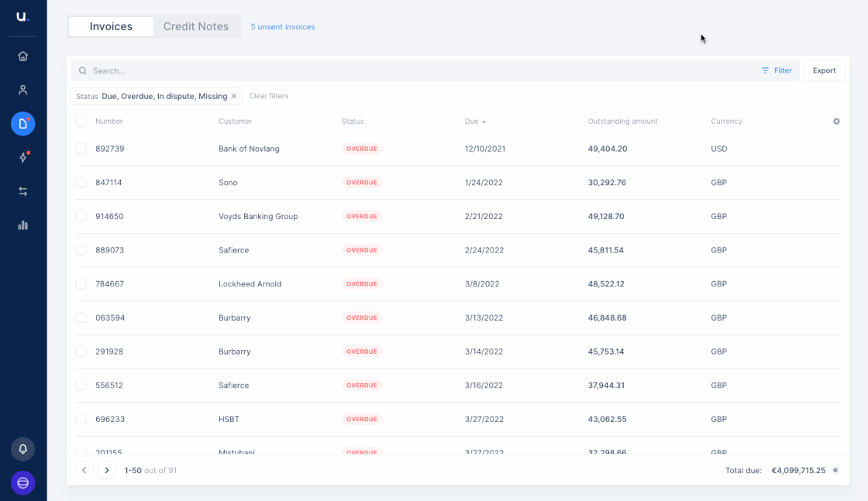The height and width of the screenshot is (501, 868).
Task: Go to previous page arrow
Action: tap(84, 471)
